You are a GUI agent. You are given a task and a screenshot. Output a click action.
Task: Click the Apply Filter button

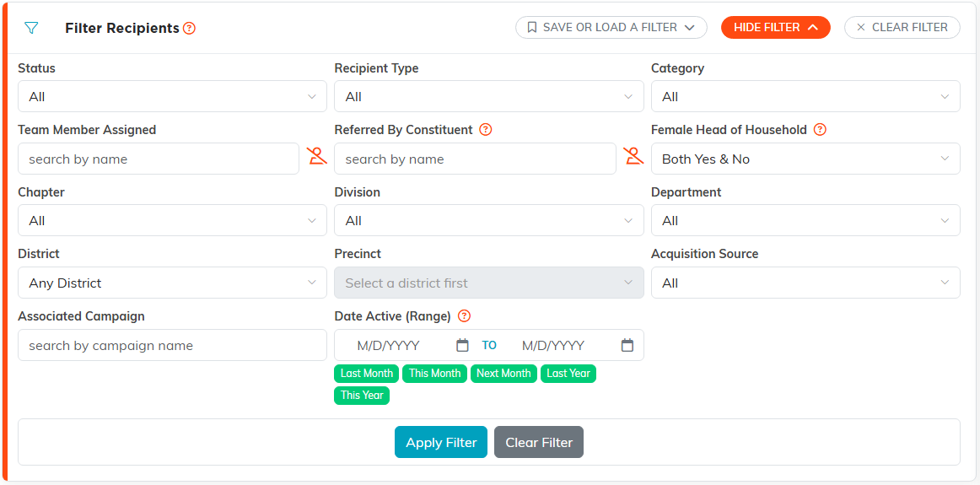tap(441, 443)
